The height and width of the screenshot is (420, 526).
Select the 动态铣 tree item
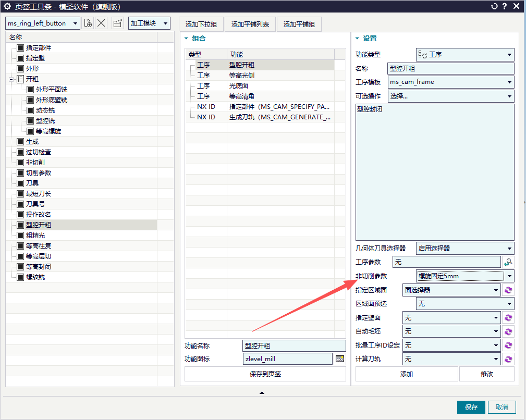pos(45,110)
